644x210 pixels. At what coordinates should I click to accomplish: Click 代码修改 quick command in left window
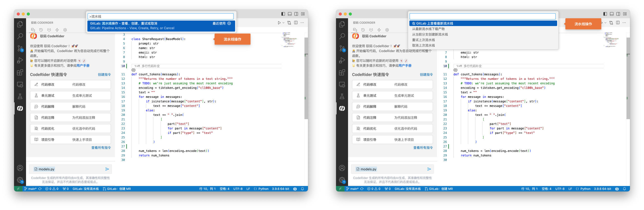70,85
